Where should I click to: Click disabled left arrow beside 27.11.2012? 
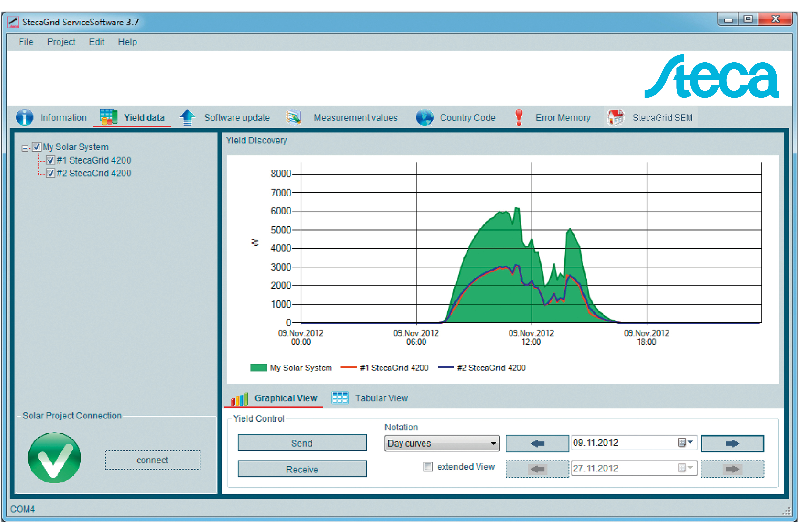tap(537, 469)
